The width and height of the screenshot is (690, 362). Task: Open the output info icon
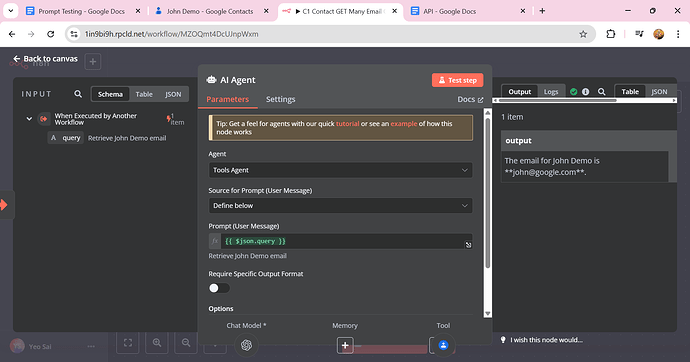pyautogui.click(x=585, y=91)
